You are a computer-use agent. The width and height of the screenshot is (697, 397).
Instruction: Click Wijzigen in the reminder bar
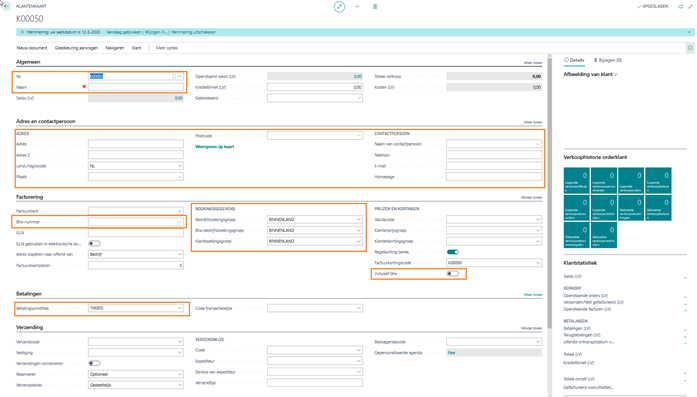156,32
